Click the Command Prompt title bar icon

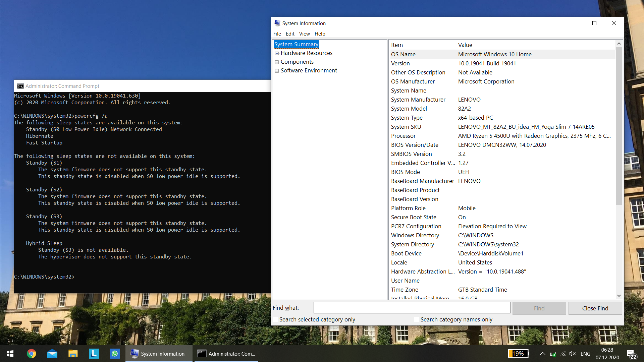click(x=20, y=86)
